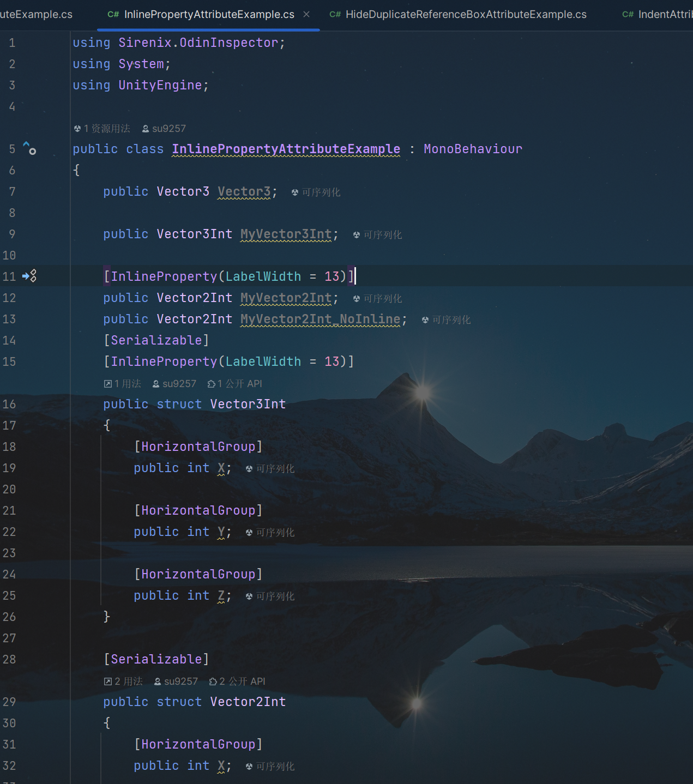Image resolution: width=693 pixels, height=784 pixels.
Task: Click Sirenix.OdinInspector in the using line
Action: (x=198, y=43)
